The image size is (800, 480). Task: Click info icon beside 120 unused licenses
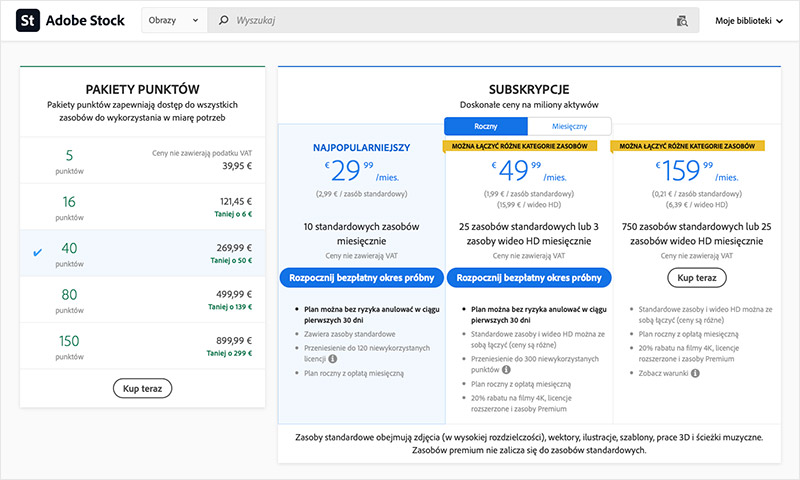pos(332,357)
